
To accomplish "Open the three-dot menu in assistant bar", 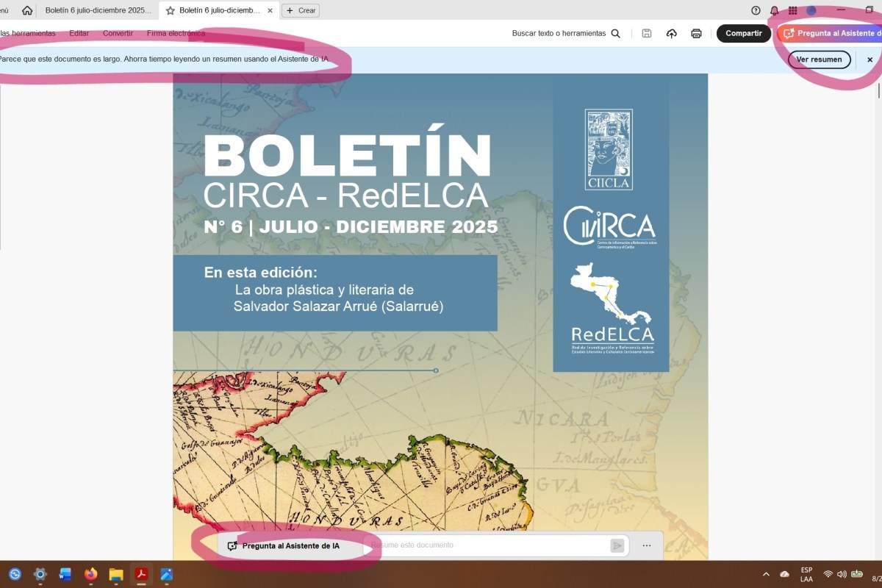I will pyautogui.click(x=647, y=545).
